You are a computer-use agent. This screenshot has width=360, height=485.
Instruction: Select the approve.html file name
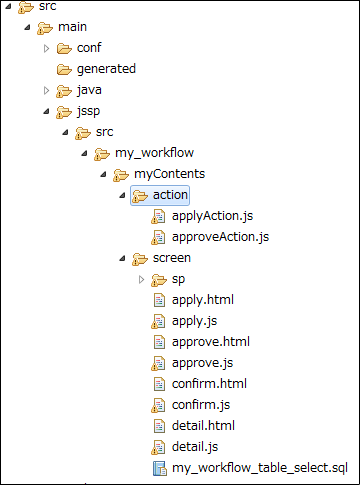click(x=211, y=342)
